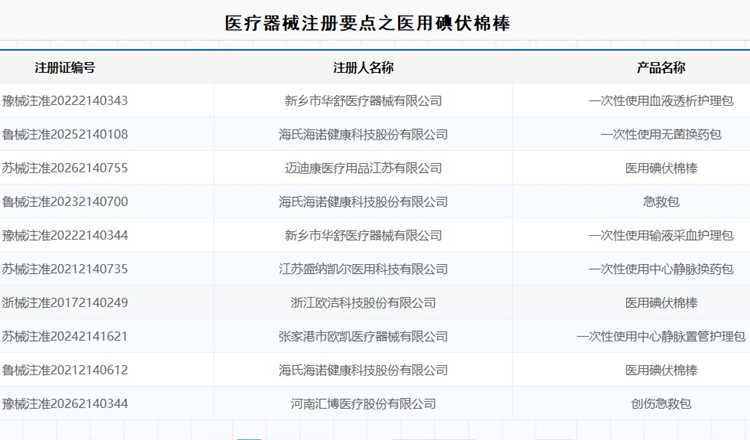Click the 注册人名称 column header
The height and width of the screenshot is (440, 750).
click(x=363, y=68)
